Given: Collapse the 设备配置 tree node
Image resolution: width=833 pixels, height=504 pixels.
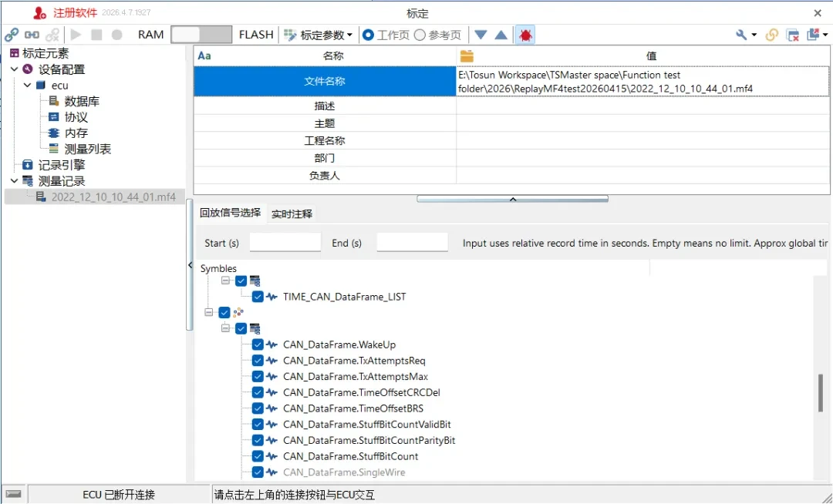Looking at the screenshot, I should pos(14,69).
